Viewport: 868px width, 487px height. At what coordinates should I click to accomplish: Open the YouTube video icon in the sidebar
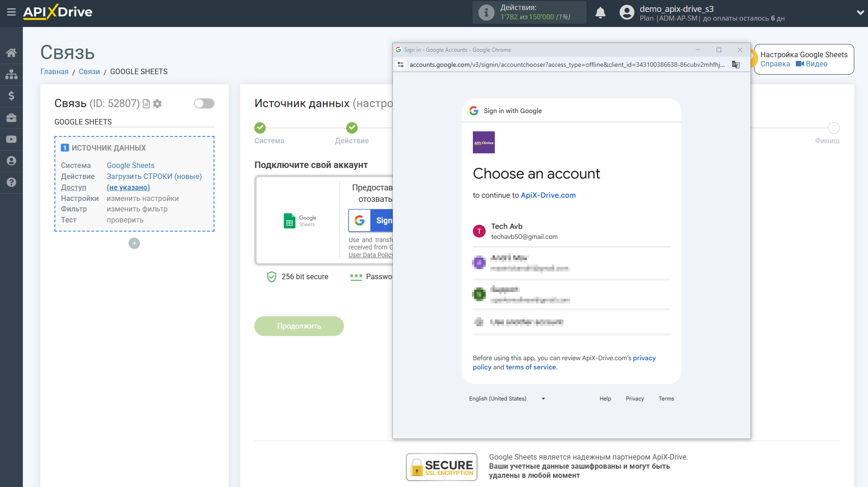tap(11, 139)
